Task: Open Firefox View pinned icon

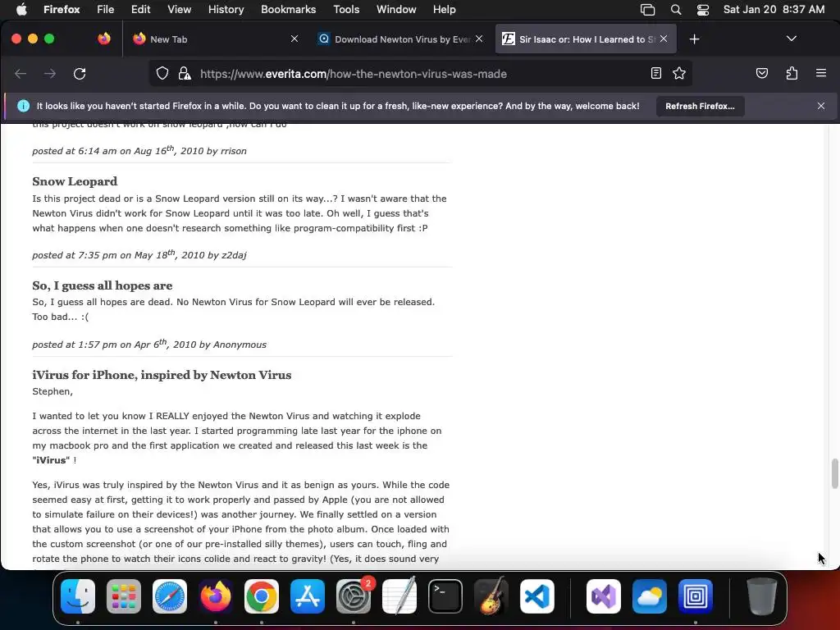Action: point(104,39)
